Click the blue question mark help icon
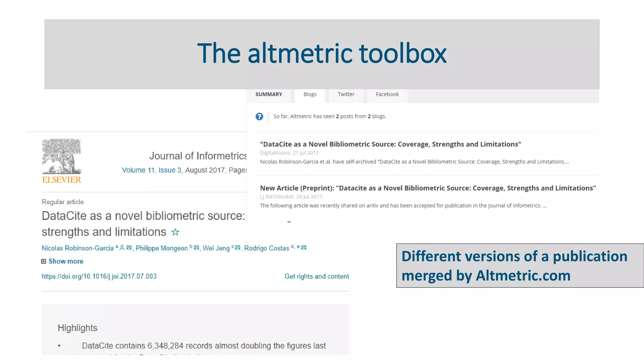The height and width of the screenshot is (362, 644). click(259, 117)
